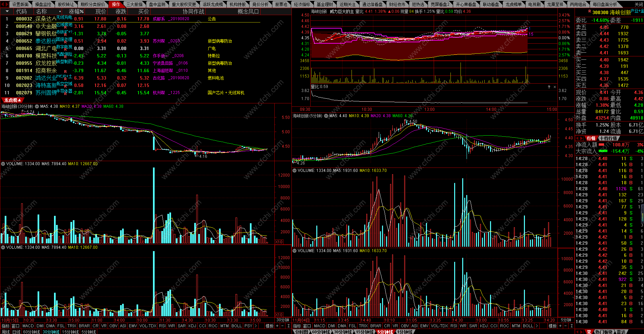Select MACD indicator on 5-minute chart
The width and height of the screenshot is (644, 334).
point(319,326)
